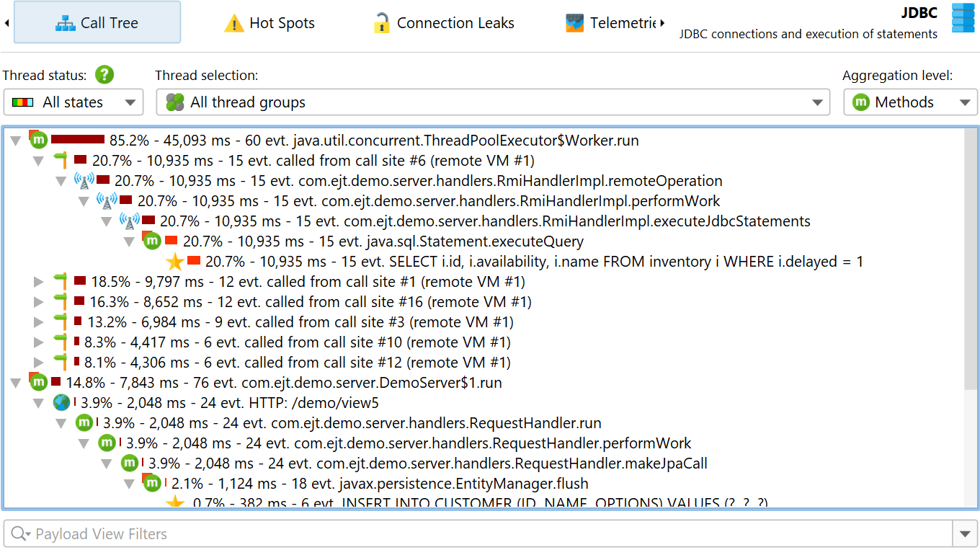Click globe icon of HTTP: /demo/view5
Viewport: 980px width, 550px height.
[61, 403]
